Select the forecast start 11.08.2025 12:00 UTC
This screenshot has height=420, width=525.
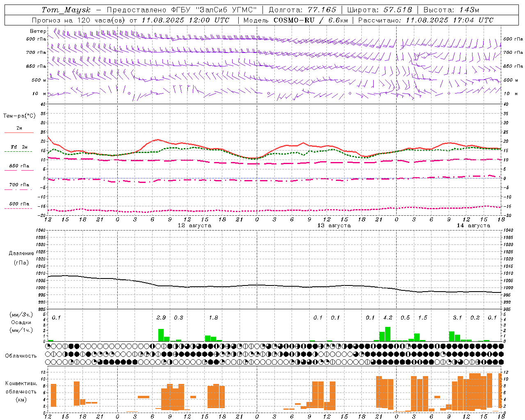point(185,20)
